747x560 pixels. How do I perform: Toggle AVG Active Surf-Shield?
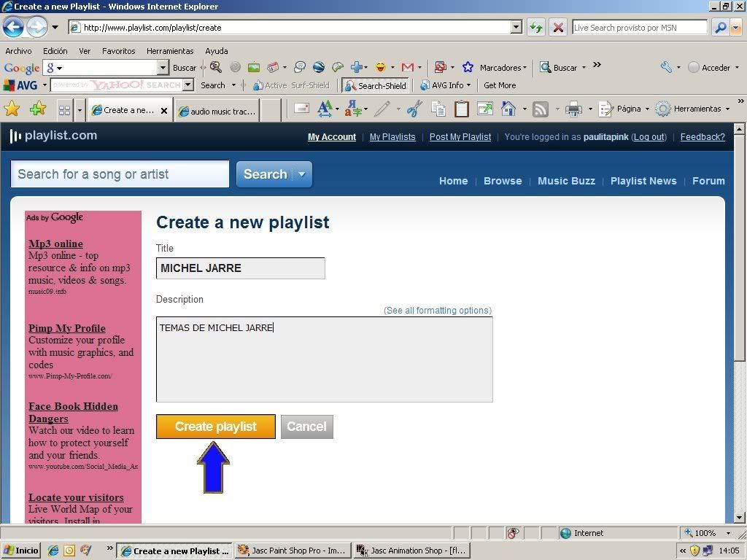pyautogui.click(x=291, y=85)
